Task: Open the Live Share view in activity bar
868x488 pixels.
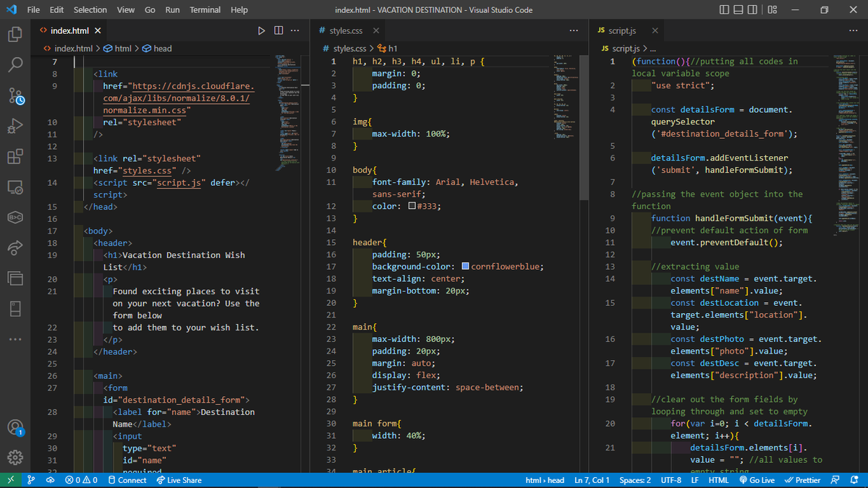Action: [16, 248]
